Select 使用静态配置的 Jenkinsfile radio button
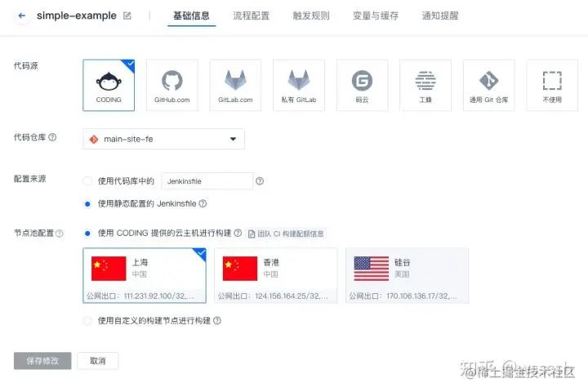 click(87, 204)
